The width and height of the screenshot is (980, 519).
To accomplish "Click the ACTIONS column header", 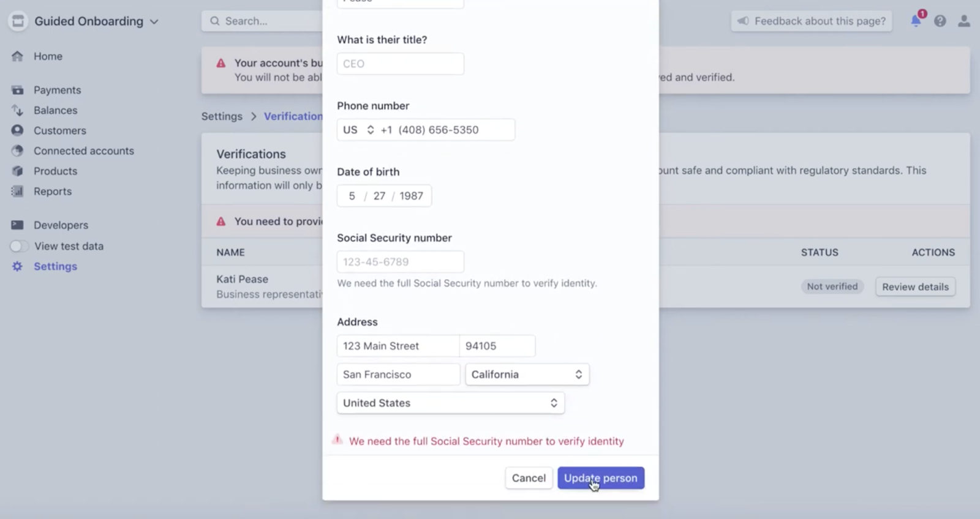I will [x=933, y=252].
